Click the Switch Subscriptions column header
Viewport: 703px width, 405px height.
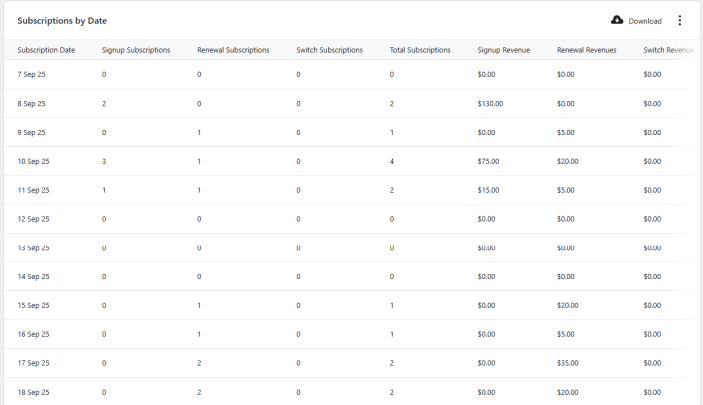coord(329,50)
